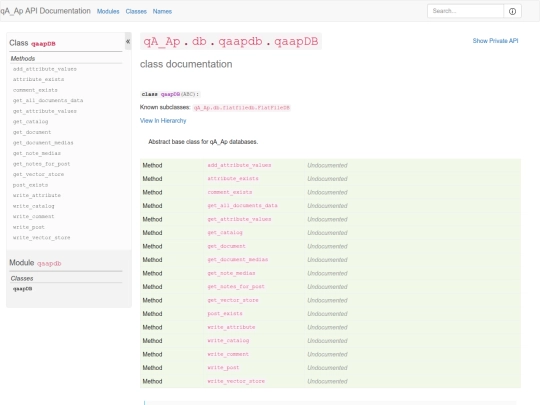
Task: Jump to get_vector_store in sidebar
Action: pos(38,174)
